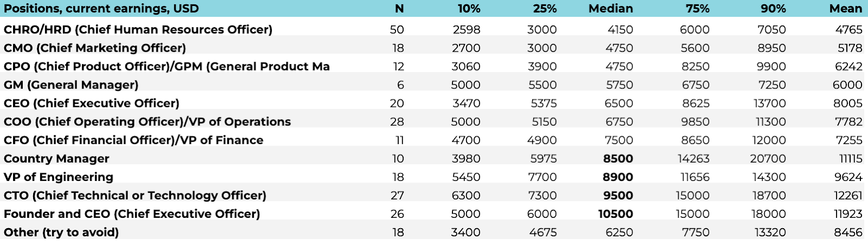The height and width of the screenshot is (245, 868).
Task: Select the VP of Engineering median 8900
Action: [x=618, y=177]
